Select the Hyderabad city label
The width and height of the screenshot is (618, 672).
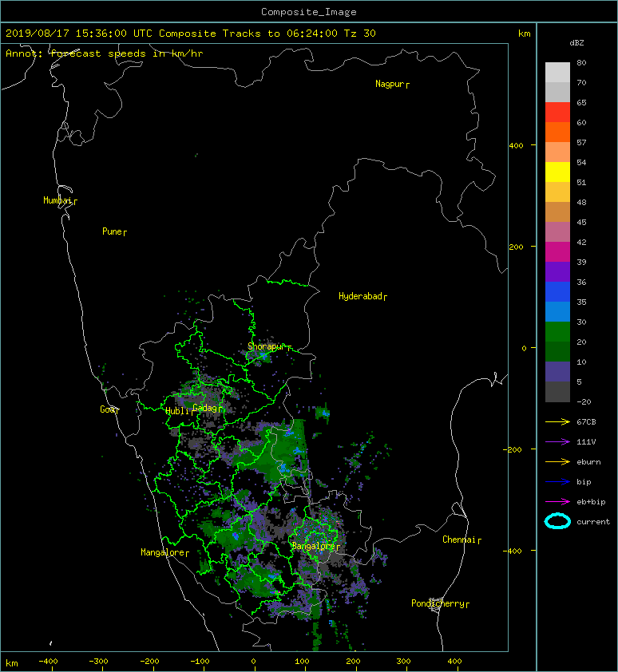click(360, 296)
